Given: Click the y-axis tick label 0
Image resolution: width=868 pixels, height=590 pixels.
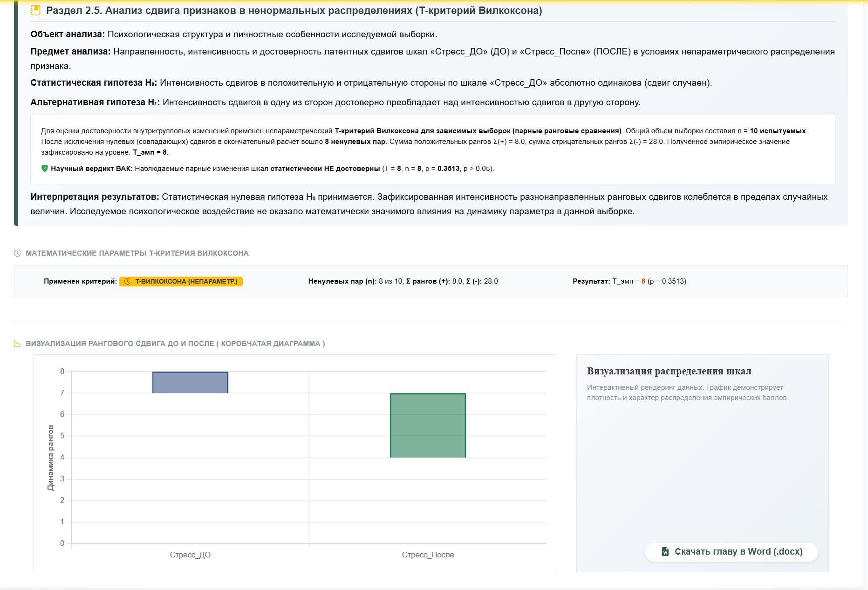Looking at the screenshot, I should (62, 543).
